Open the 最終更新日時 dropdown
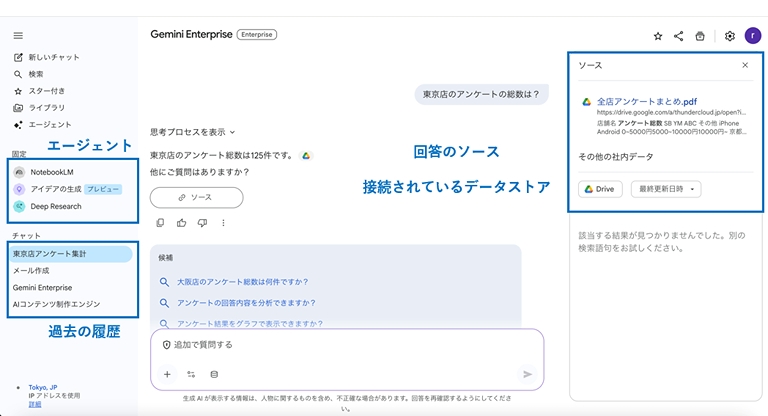768x416 pixels. (x=665, y=189)
